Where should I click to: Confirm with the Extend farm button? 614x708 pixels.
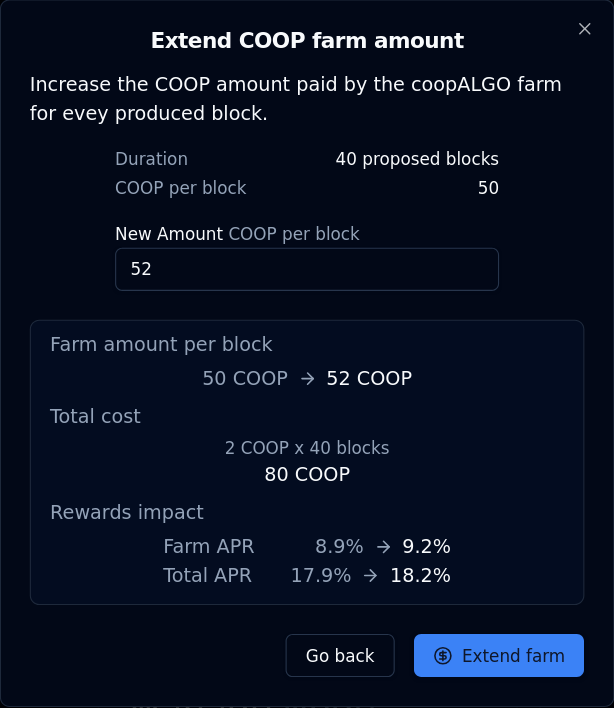click(499, 656)
